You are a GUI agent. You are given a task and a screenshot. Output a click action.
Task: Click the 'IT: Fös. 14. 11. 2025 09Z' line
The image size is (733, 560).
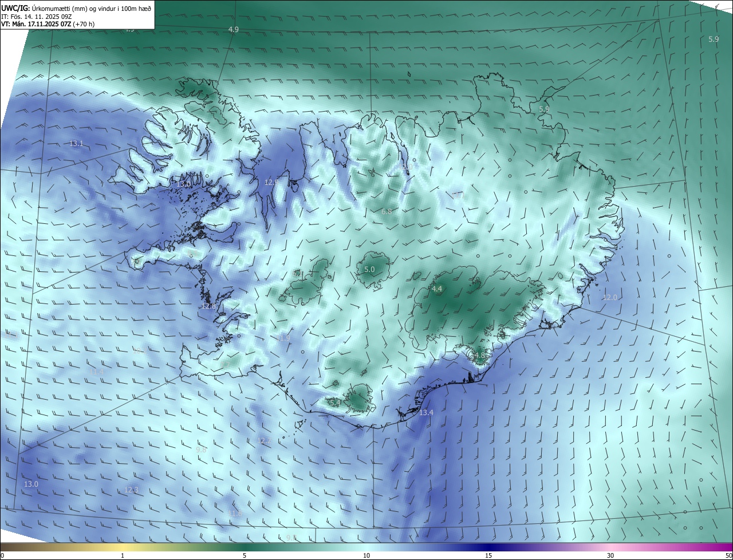point(36,17)
